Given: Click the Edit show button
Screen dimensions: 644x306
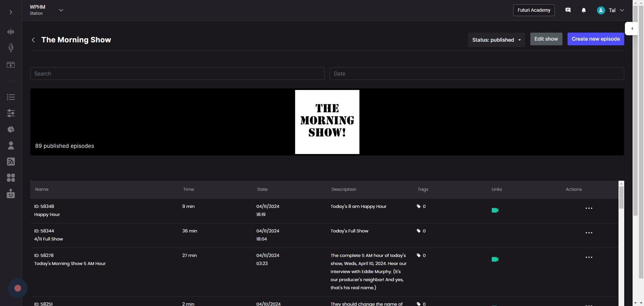Looking at the screenshot, I should click(x=546, y=39).
